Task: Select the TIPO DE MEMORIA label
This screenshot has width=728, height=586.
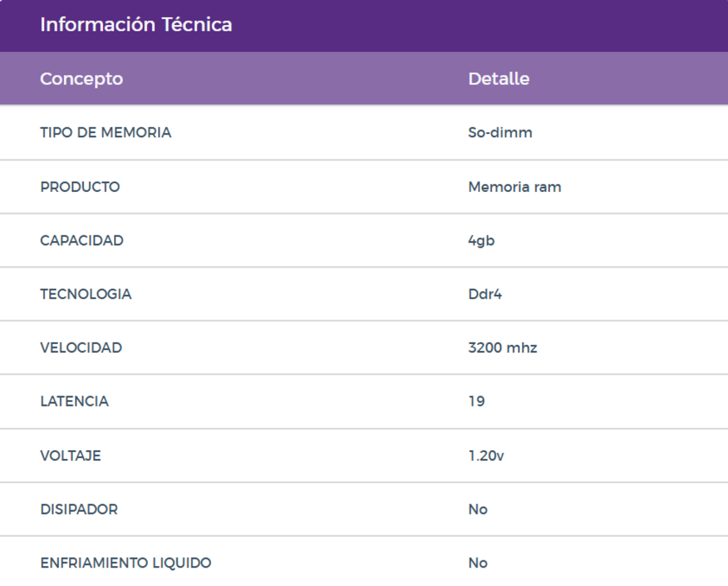Action: click(106, 133)
